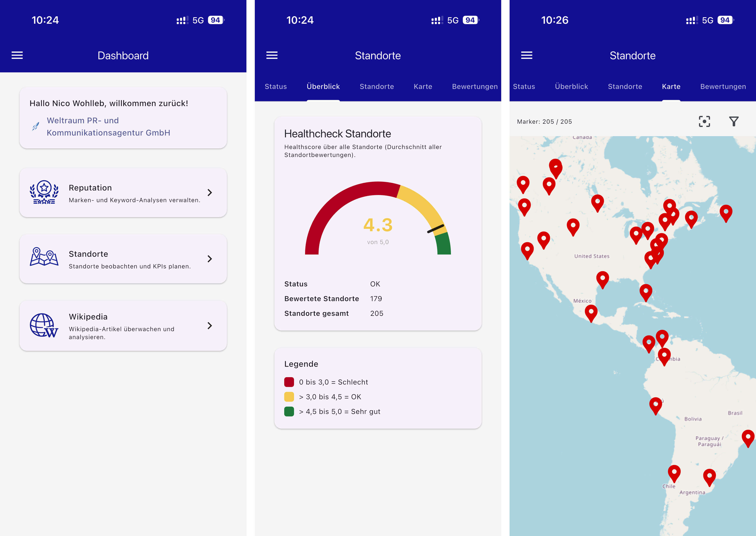
Task: Open the map filter funnel icon
Action: pyautogui.click(x=734, y=121)
